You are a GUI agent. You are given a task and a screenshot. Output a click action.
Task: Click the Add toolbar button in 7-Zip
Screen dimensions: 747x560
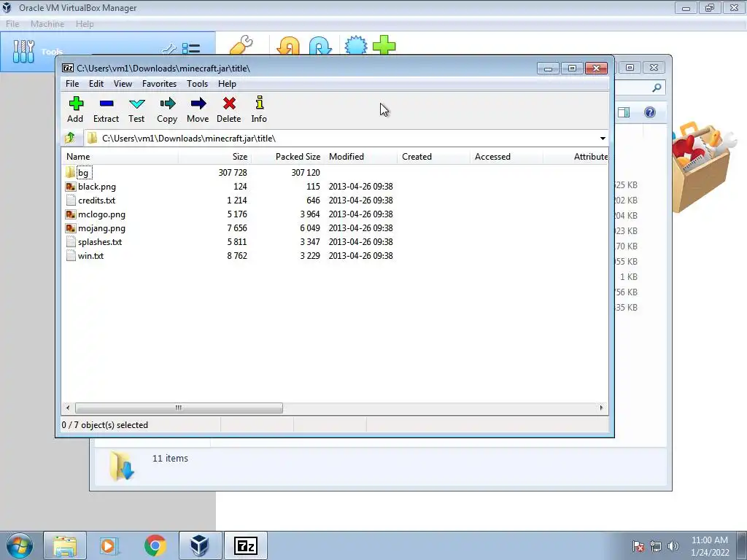coord(75,110)
